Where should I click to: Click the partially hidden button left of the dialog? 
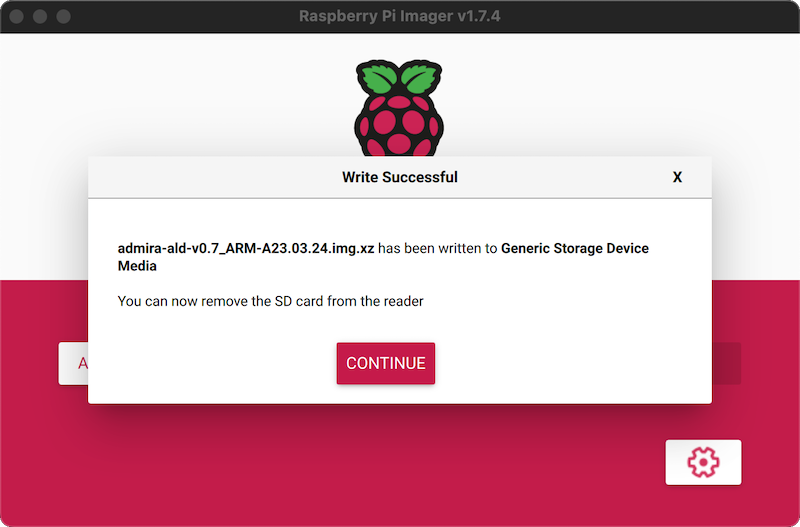tap(73, 363)
